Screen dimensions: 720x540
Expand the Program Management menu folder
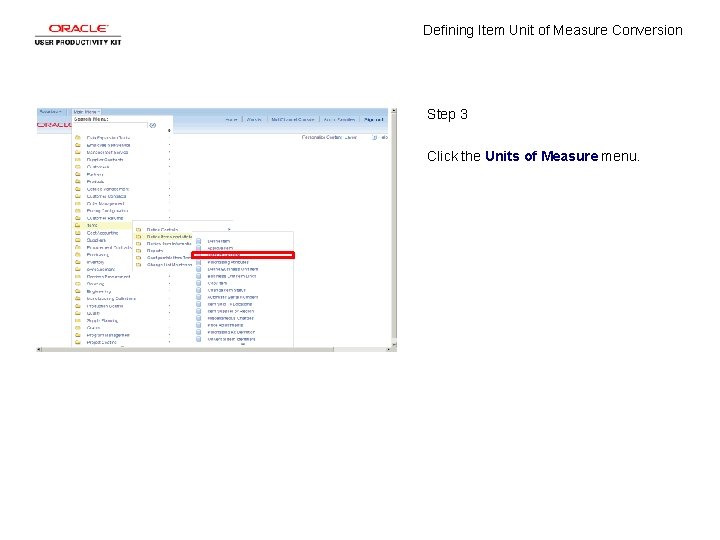[x=108, y=335]
